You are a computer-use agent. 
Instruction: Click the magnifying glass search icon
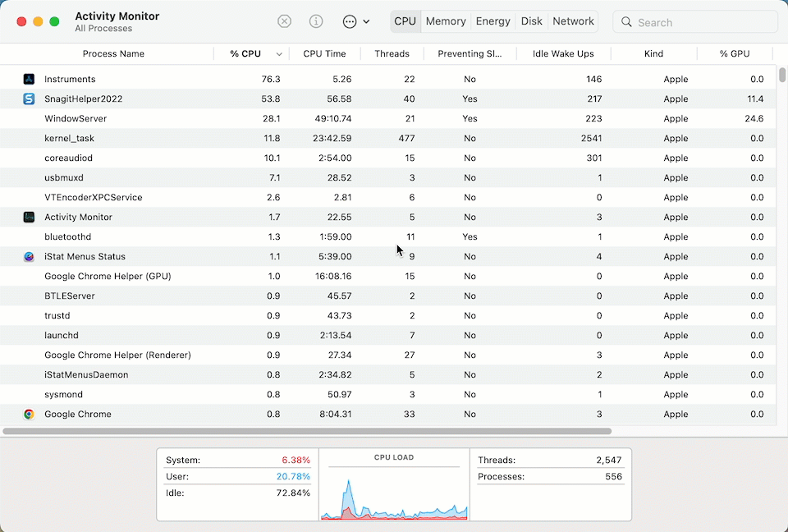(626, 22)
